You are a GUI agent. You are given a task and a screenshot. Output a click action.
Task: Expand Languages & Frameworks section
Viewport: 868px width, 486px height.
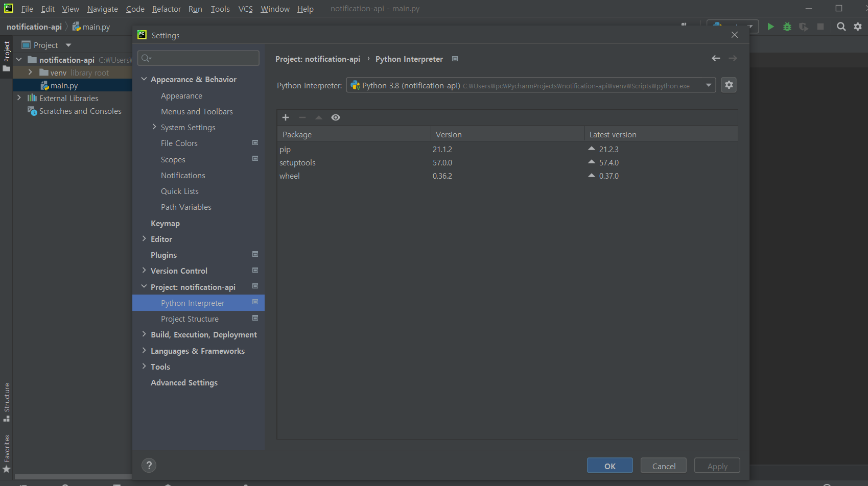pos(144,351)
